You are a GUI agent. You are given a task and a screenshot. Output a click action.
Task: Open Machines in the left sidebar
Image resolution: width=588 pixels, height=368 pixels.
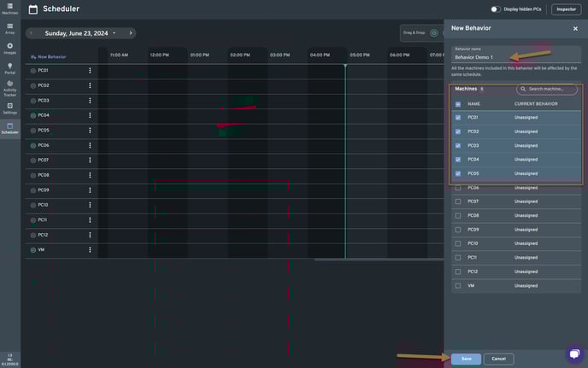[9, 9]
